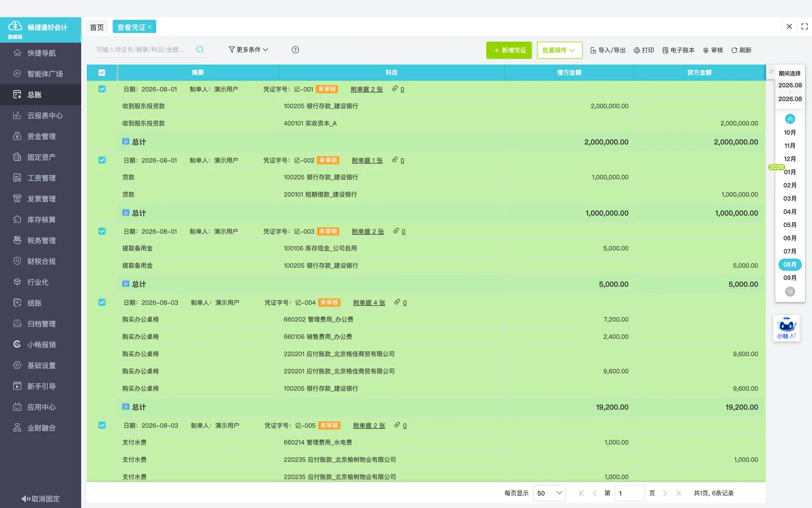This screenshot has width=812, height=508.
Task: Click the 电子账本 toolbar icon
Action: tap(665, 50)
